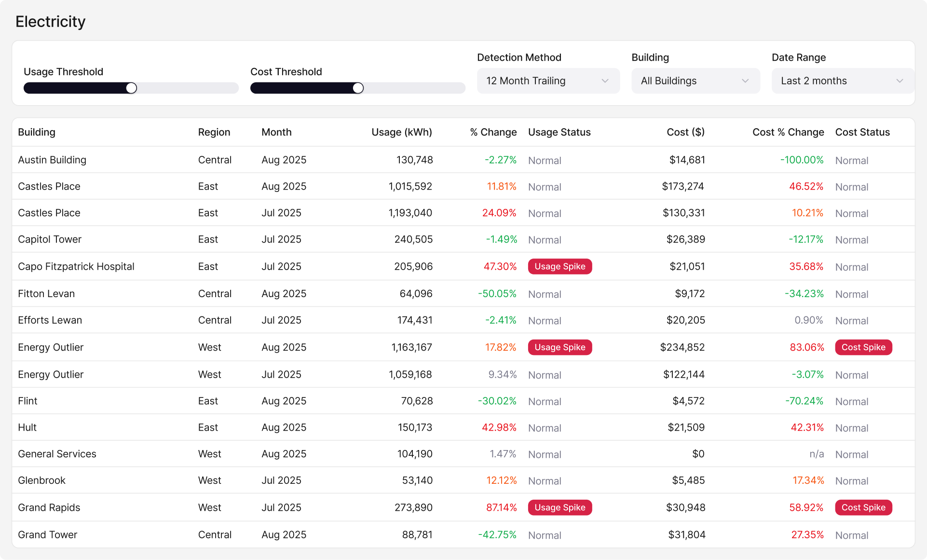Screen dimensions: 927x560
Task: Open the Date Range dropdown
Action: [x=842, y=81]
